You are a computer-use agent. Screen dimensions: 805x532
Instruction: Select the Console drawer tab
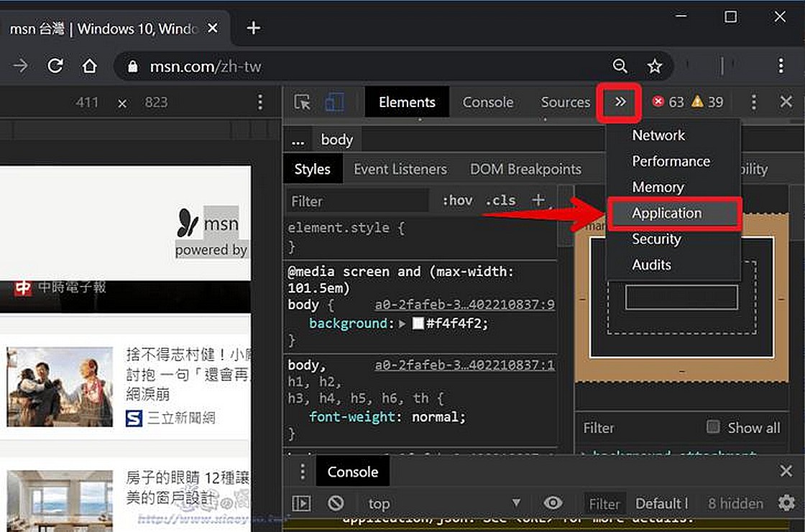pyautogui.click(x=353, y=472)
